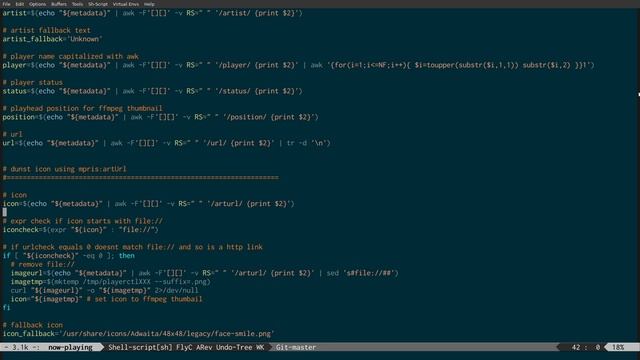Screen dimensions: 640x360
Task: Click the '# fallback icon' comment
Action: 33,325
